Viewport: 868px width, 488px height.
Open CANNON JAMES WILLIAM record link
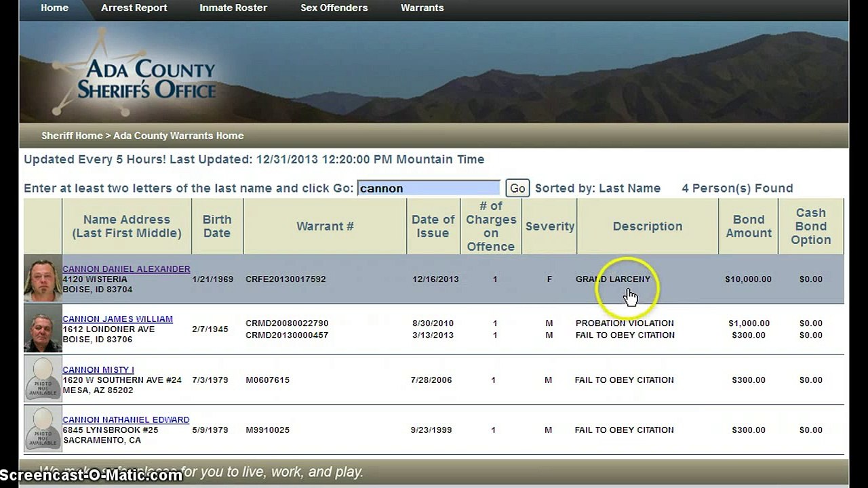(117, 319)
